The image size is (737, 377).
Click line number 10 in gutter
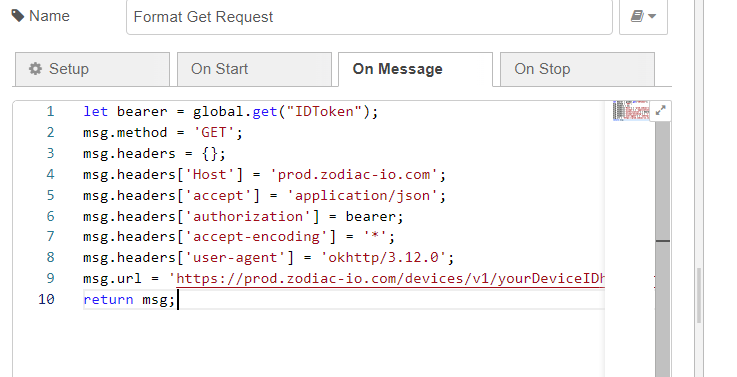[46, 299]
